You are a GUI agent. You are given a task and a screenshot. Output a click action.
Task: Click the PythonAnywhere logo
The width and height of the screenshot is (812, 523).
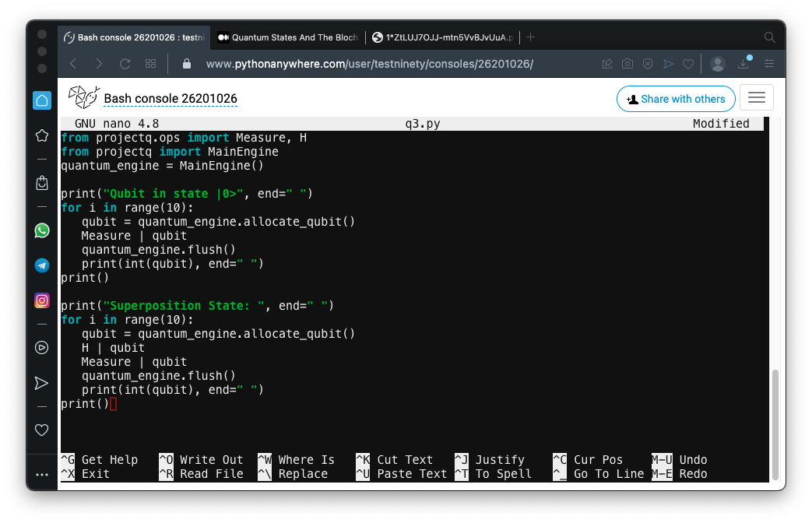84,98
